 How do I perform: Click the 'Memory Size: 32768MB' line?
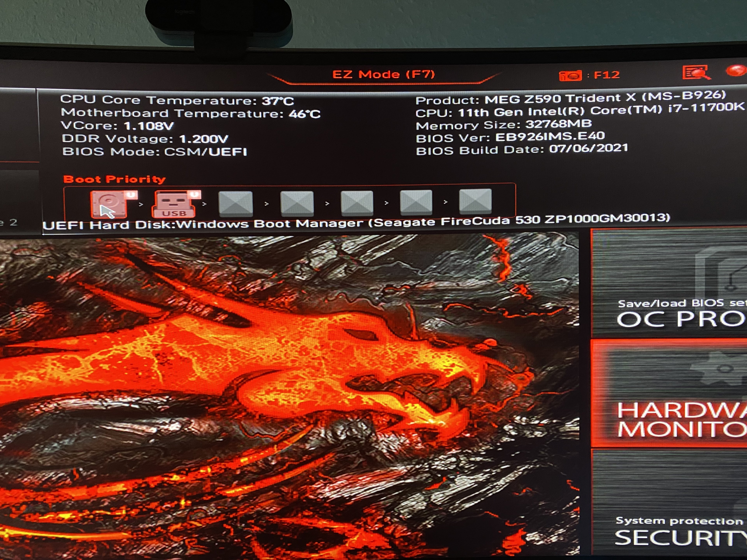point(503,125)
